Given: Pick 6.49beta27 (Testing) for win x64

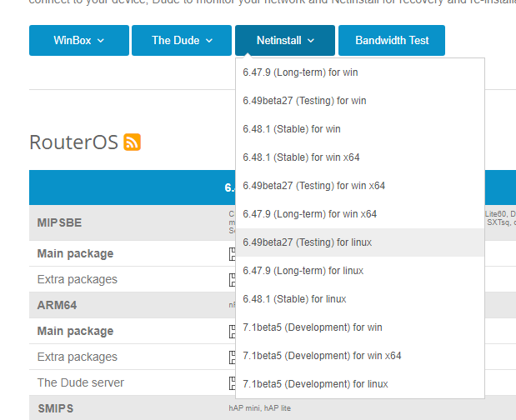Looking at the screenshot, I should point(360,186).
